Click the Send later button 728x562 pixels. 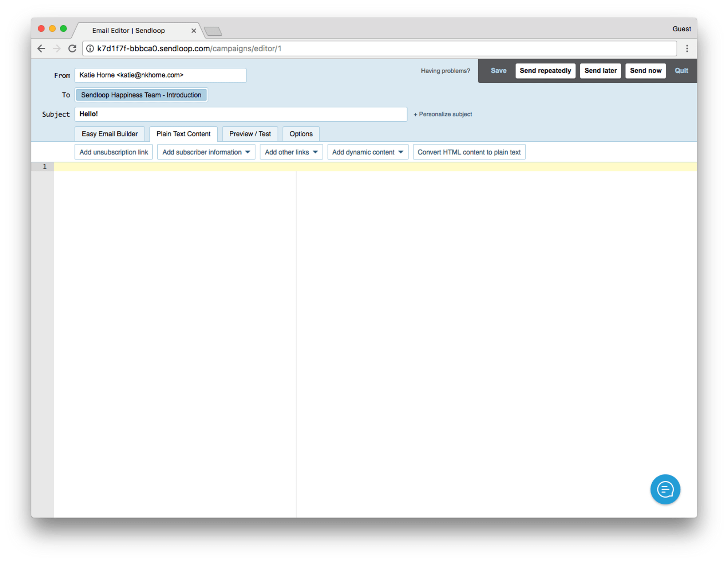click(600, 71)
